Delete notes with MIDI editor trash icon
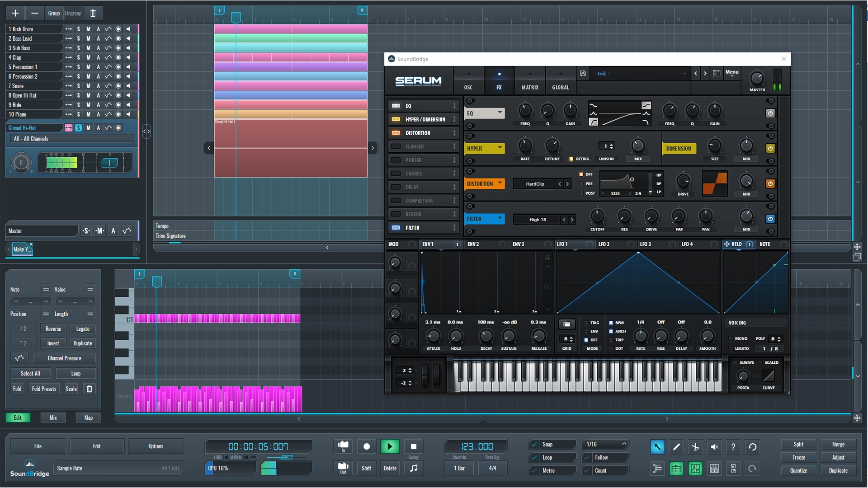 (90, 389)
